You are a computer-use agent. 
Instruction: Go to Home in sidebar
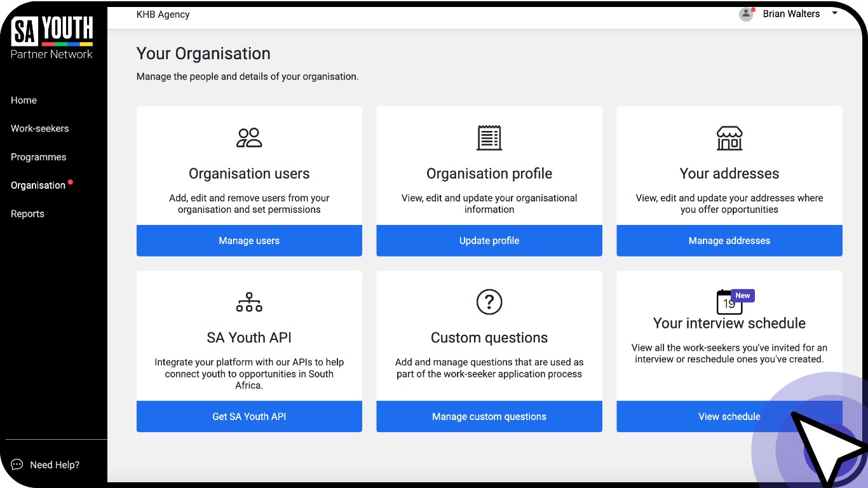tap(24, 100)
